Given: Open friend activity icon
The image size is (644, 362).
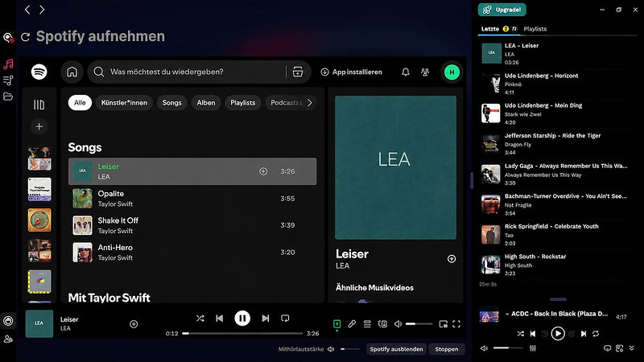Looking at the screenshot, I should [x=425, y=72].
